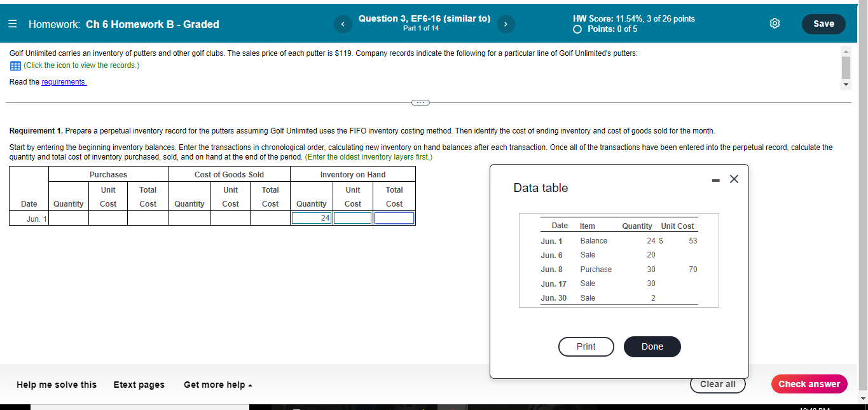This screenshot has width=868, height=410.
Task: Print the data table
Action: (x=586, y=346)
